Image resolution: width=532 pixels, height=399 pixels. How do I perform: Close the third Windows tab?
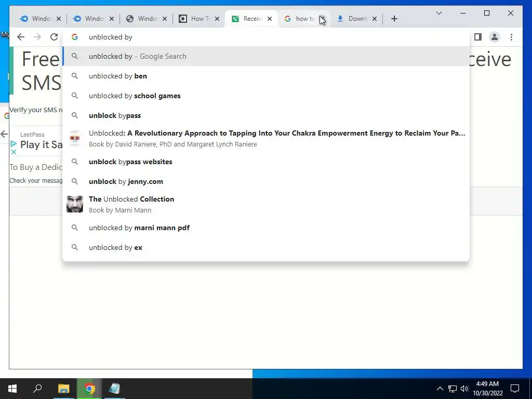[x=165, y=19]
